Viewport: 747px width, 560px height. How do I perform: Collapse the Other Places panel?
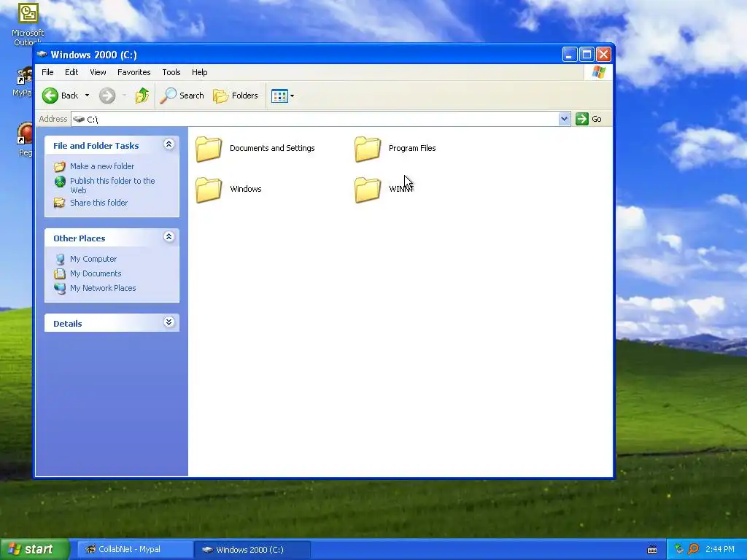pyautogui.click(x=169, y=237)
